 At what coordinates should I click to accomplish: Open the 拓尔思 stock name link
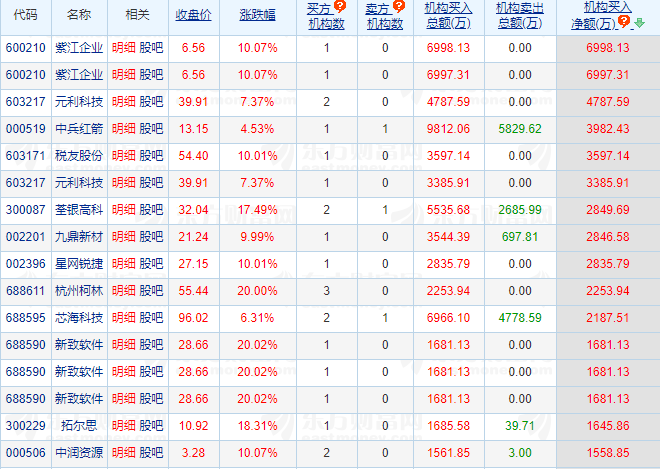coord(79,426)
